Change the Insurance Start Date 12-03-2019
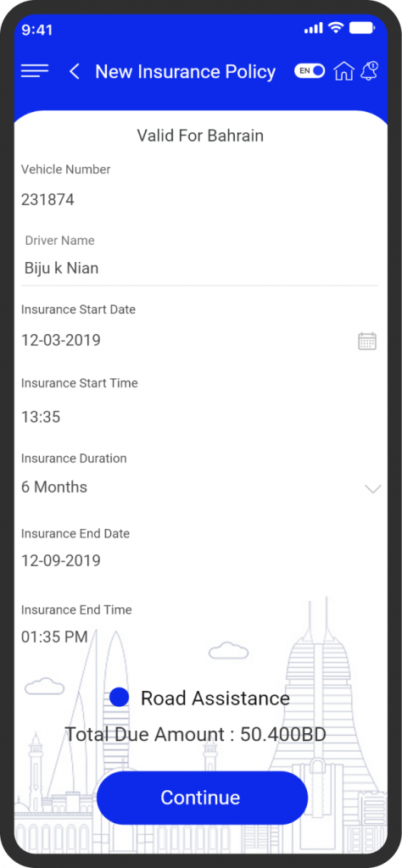 coord(61,340)
